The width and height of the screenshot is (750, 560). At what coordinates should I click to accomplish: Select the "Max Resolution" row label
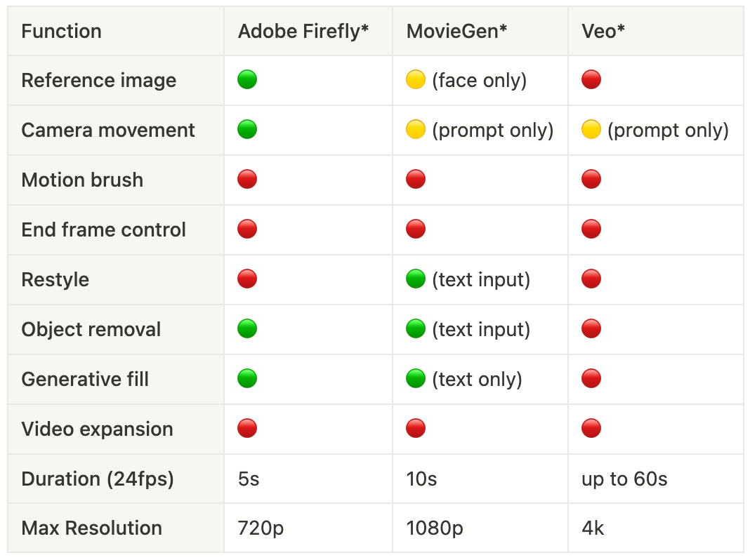click(92, 528)
